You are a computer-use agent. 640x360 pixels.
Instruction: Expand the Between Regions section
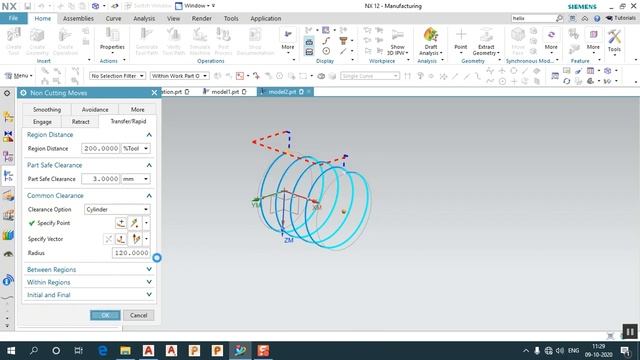pyautogui.click(x=89, y=269)
